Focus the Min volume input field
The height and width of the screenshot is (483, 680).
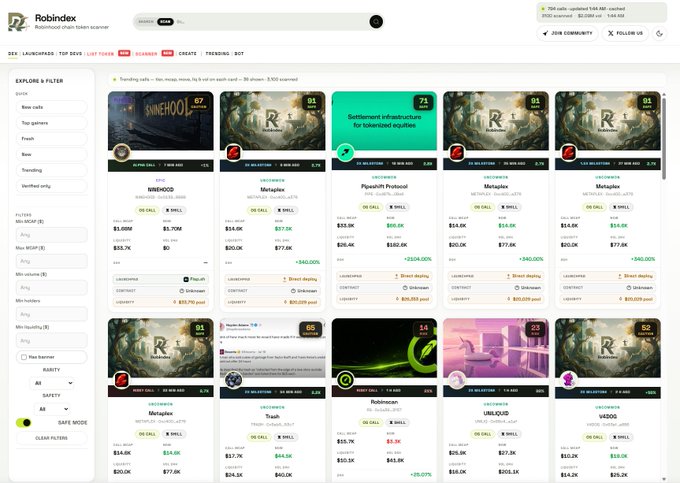click(52, 287)
